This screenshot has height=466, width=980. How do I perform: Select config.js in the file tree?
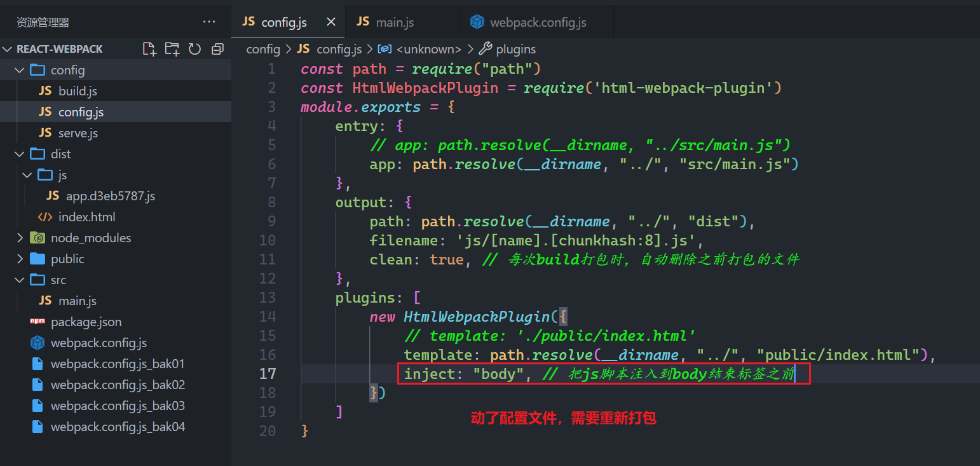(116, 112)
